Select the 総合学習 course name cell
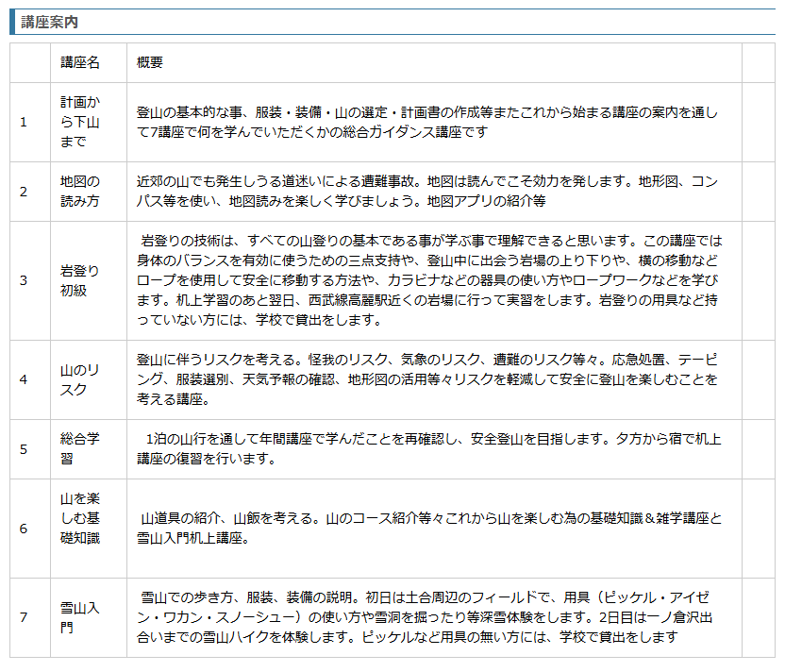 pos(80,449)
